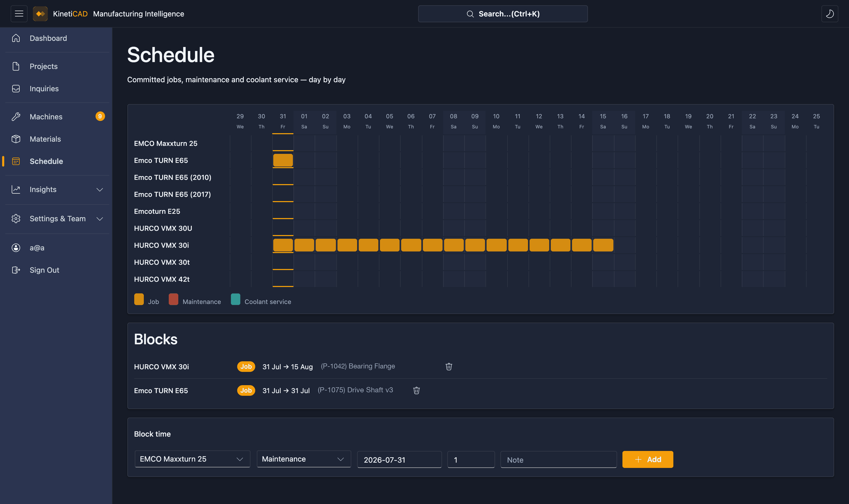The image size is (849, 504).
Task: Delete the HURCO VMX 30i block
Action: [x=449, y=366]
